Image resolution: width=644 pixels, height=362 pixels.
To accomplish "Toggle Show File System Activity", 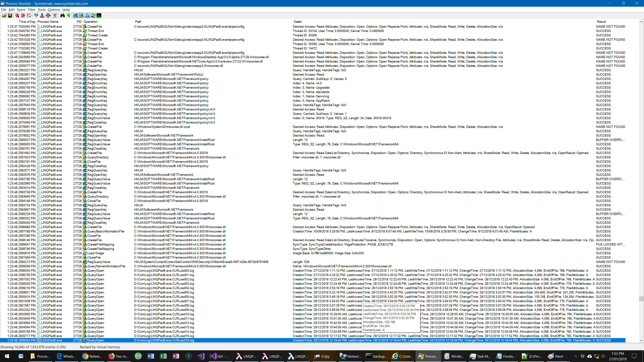I will pyautogui.click(x=82, y=15).
